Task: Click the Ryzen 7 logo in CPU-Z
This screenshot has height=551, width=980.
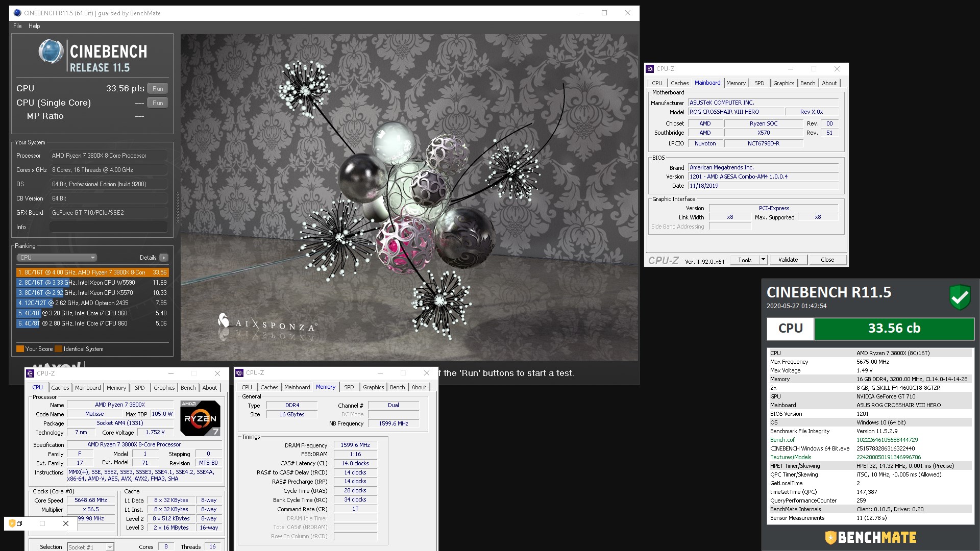Action: coord(200,418)
